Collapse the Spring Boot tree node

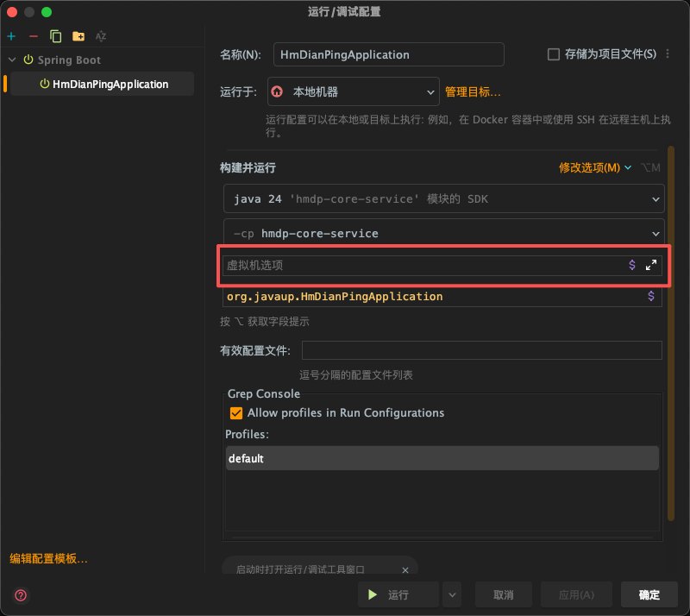(x=10, y=60)
